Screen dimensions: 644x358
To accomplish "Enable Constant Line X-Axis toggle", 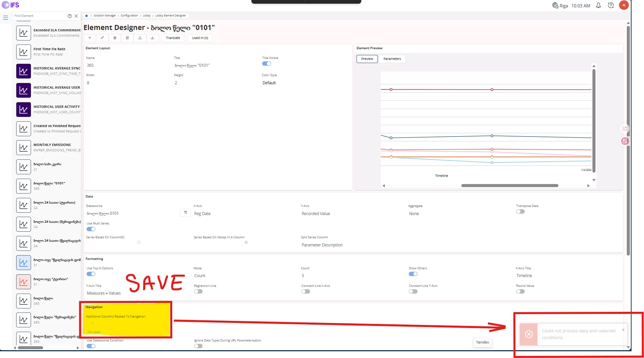I will click(306, 292).
